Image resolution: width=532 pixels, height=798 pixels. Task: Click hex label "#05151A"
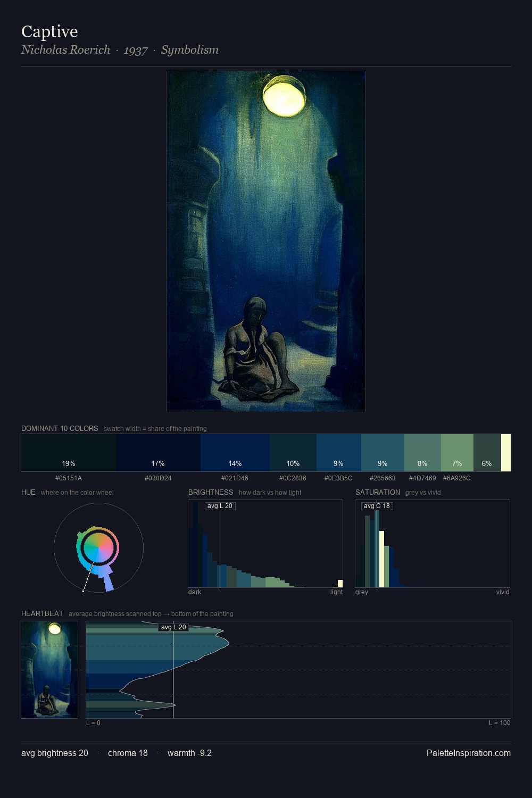coord(69,478)
